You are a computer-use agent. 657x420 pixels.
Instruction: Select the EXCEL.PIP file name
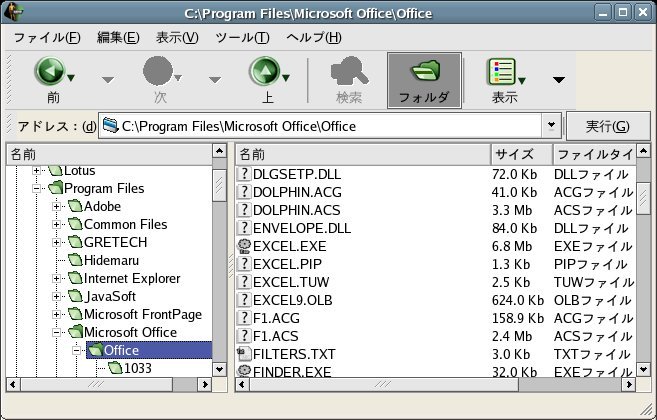pos(287,264)
